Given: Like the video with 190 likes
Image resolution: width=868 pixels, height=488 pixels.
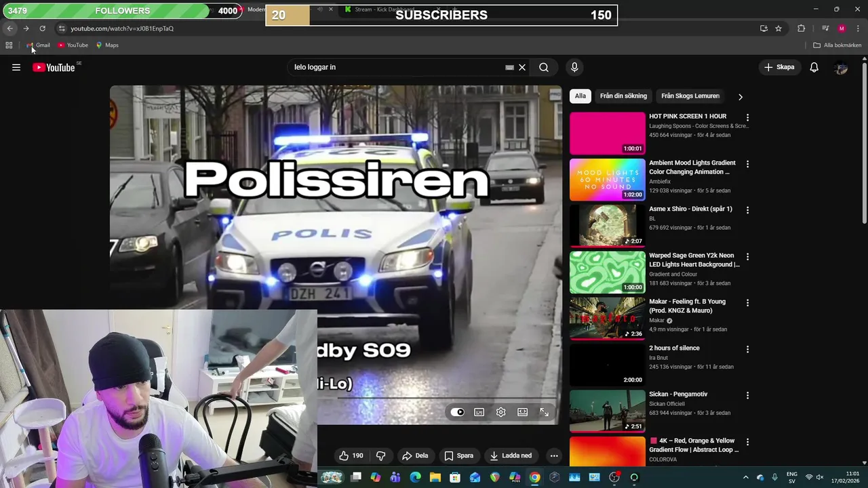Looking at the screenshot, I should 351,455.
